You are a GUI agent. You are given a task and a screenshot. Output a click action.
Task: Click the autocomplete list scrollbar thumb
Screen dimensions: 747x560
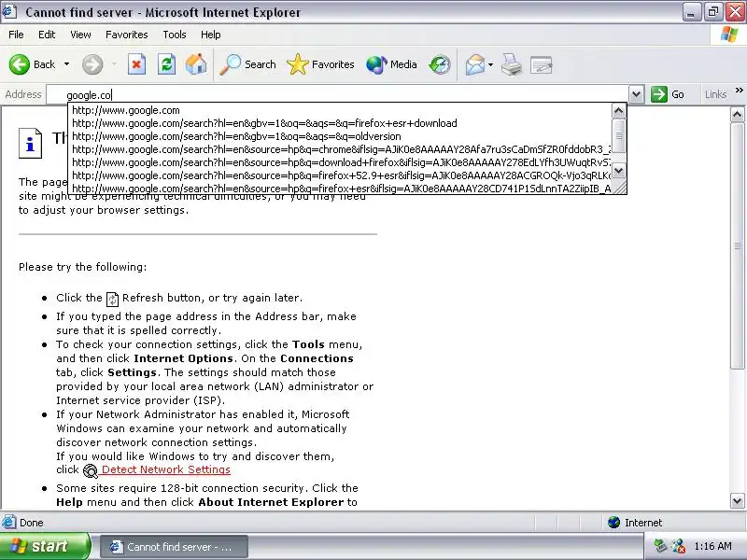(x=618, y=135)
